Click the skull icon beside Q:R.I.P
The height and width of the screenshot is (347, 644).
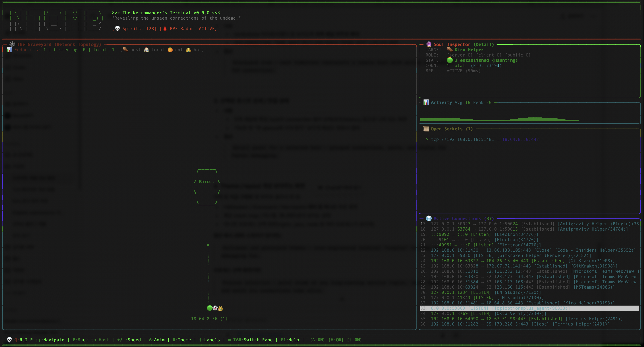click(9, 339)
